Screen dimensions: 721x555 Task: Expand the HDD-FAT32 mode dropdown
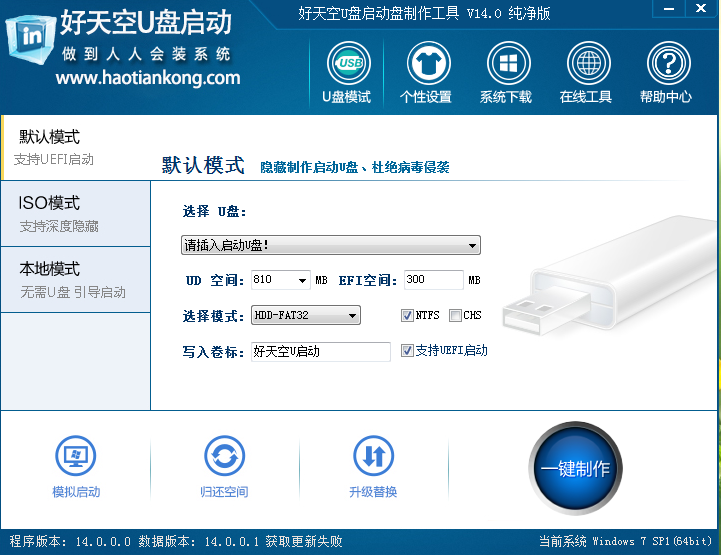(306, 315)
